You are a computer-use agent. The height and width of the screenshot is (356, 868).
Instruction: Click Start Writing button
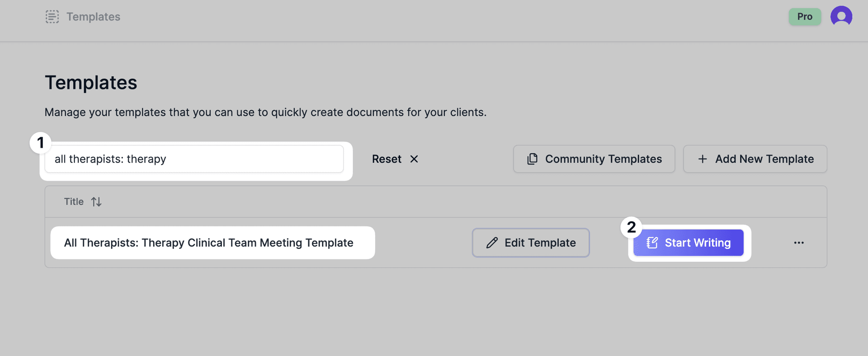point(688,243)
